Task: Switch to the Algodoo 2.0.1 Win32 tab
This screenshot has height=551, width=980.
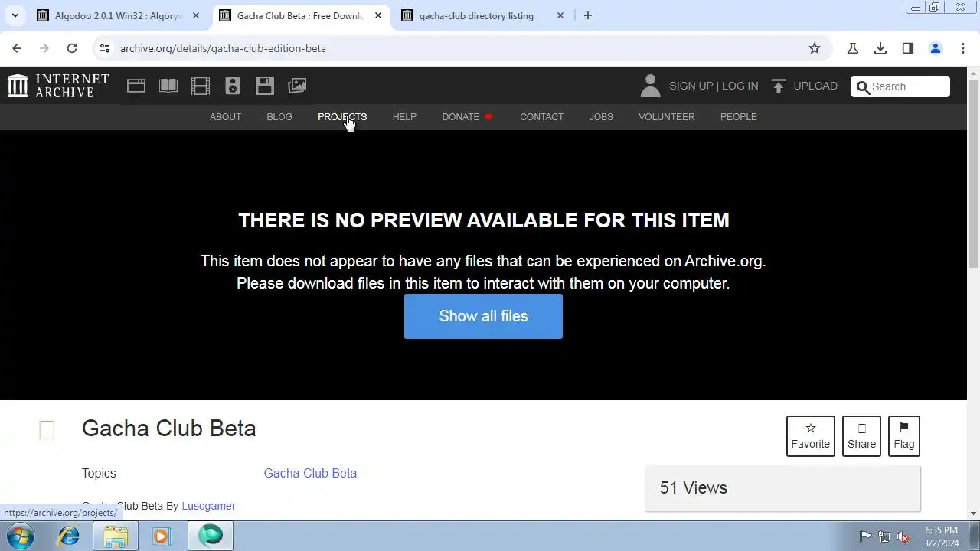Action: (118, 15)
